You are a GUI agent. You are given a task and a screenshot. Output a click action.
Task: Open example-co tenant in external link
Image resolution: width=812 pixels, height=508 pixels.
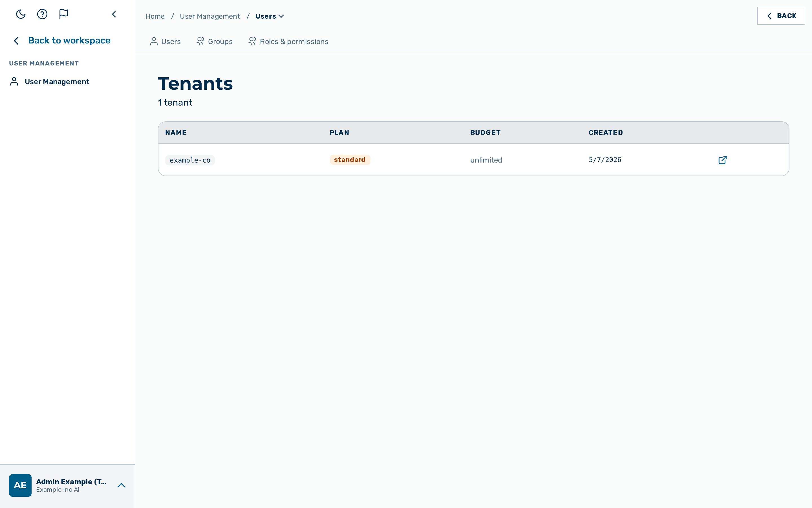click(722, 160)
